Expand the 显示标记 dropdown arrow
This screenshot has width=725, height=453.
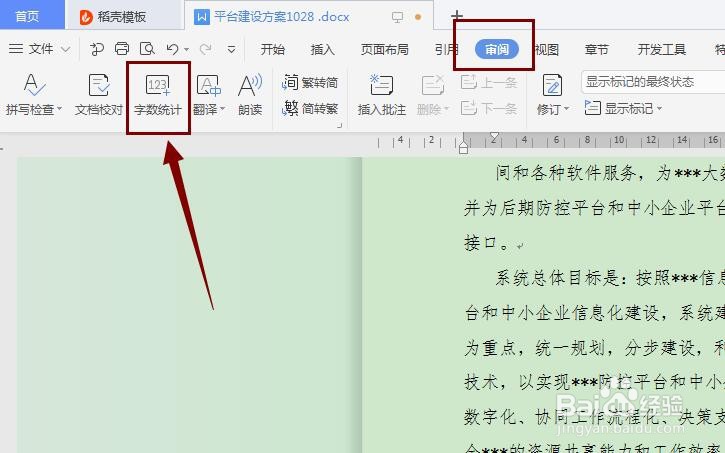pos(659,109)
